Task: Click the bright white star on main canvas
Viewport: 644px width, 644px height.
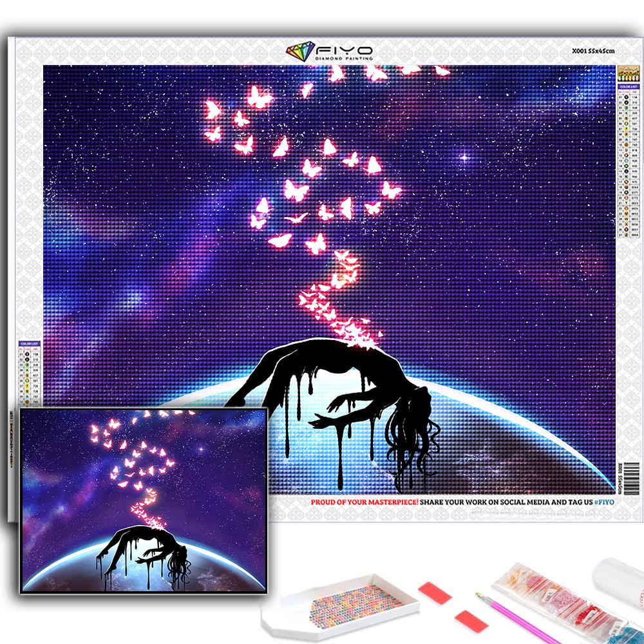Action: tap(464, 157)
